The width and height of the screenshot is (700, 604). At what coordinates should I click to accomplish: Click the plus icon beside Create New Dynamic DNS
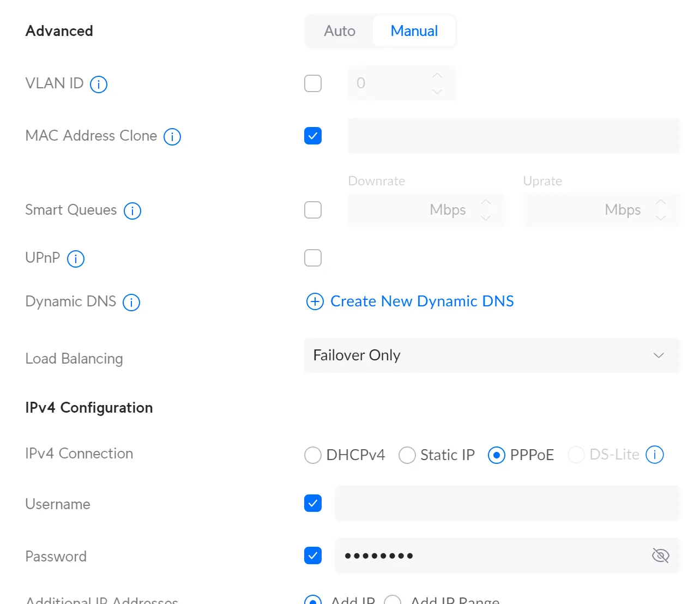click(x=315, y=301)
